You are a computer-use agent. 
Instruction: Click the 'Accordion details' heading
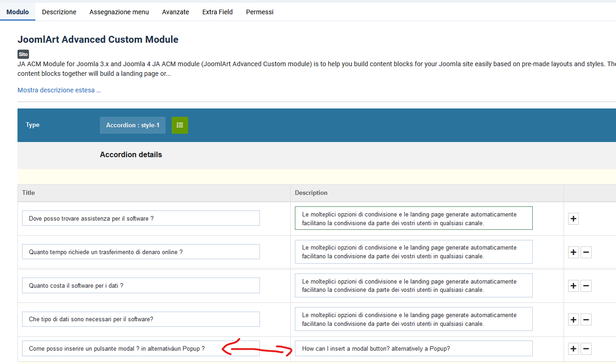(x=131, y=155)
